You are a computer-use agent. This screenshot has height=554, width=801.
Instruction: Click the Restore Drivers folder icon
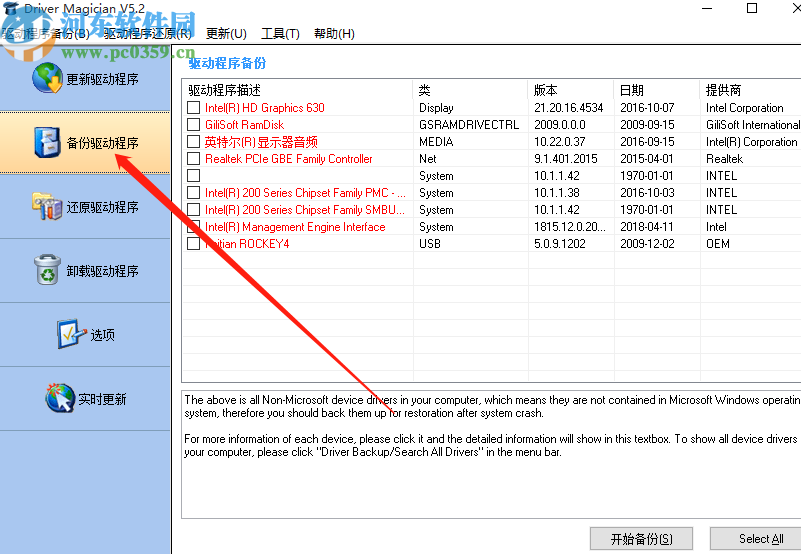(48, 206)
